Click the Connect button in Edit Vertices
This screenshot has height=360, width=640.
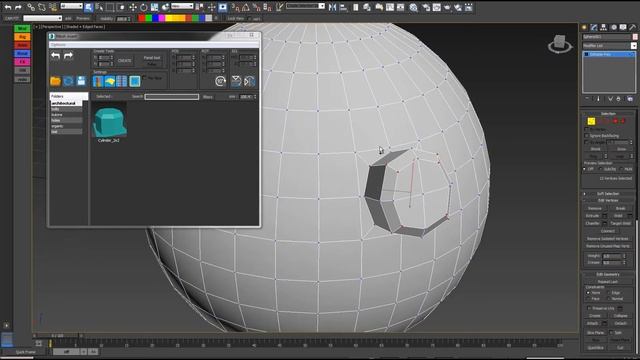coord(607,231)
